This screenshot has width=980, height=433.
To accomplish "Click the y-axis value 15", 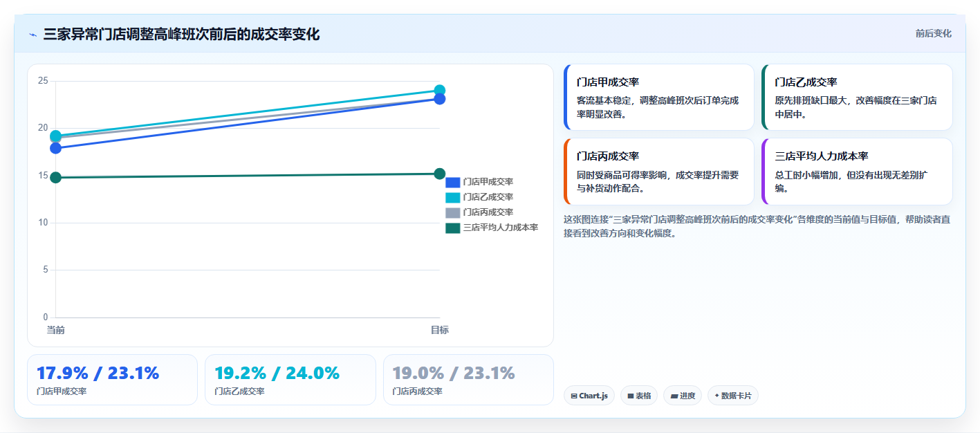I will click(x=43, y=176).
